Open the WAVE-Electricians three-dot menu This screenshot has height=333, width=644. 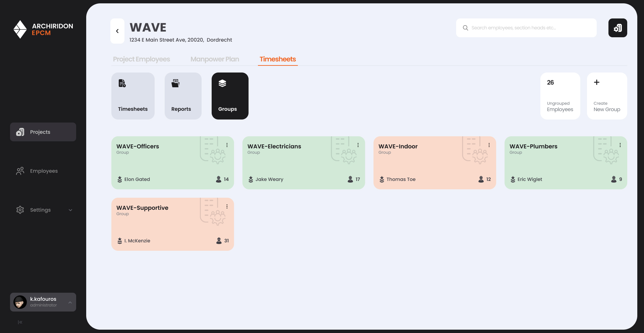click(358, 145)
